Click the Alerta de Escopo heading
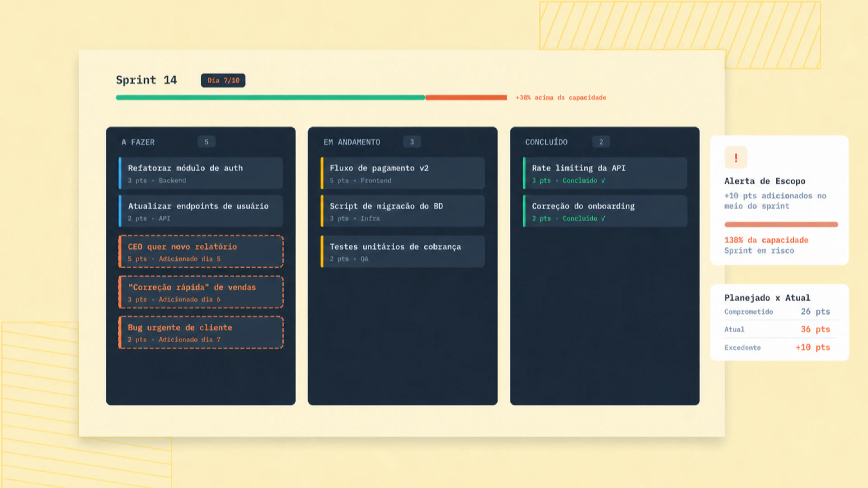This screenshot has height=488, width=868. click(765, 181)
